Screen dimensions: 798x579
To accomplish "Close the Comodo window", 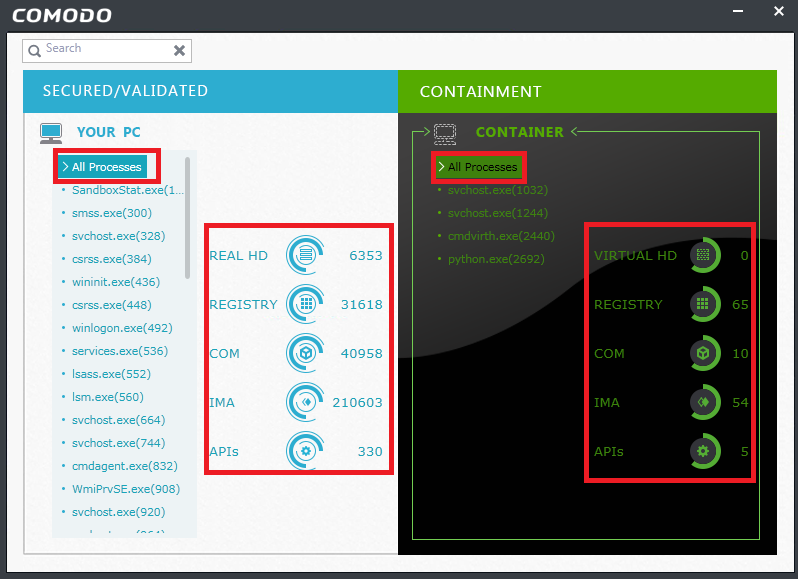I will point(779,11).
